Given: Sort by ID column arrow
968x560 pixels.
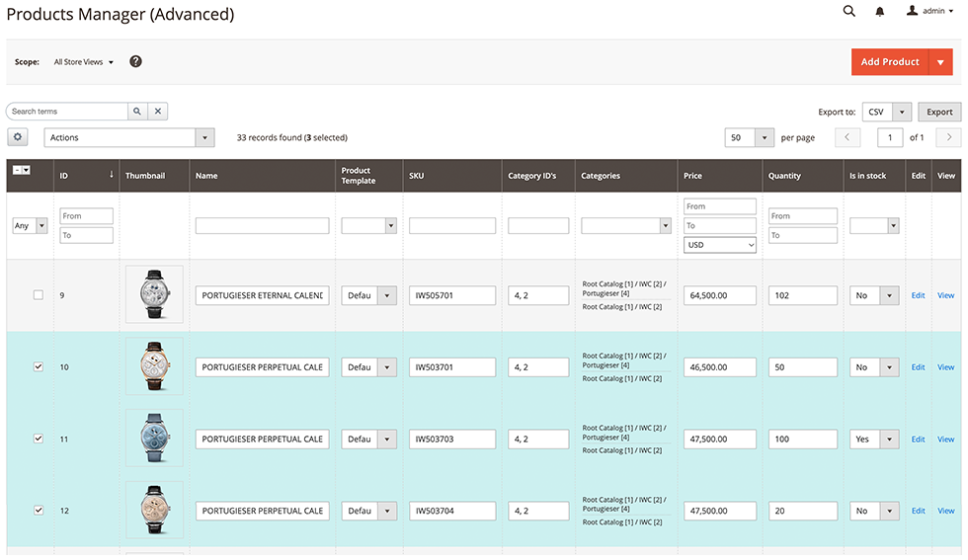Looking at the screenshot, I should click(x=112, y=175).
